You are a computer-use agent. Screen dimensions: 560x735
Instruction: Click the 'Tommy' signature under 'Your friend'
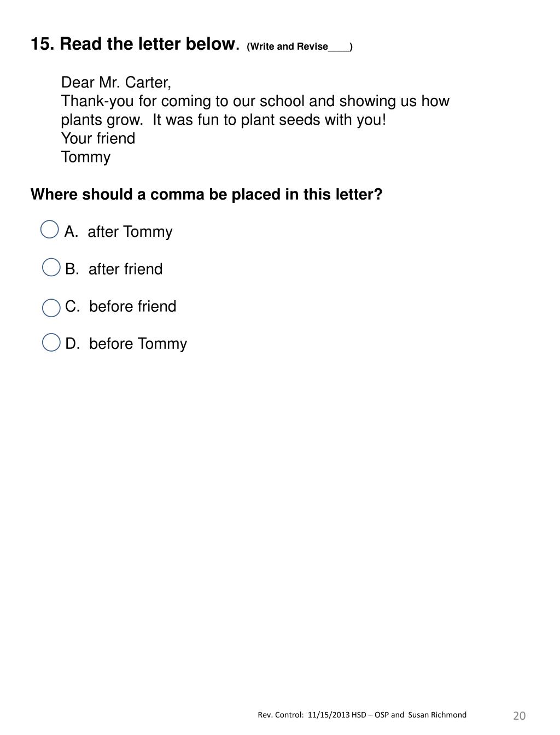(86, 157)
